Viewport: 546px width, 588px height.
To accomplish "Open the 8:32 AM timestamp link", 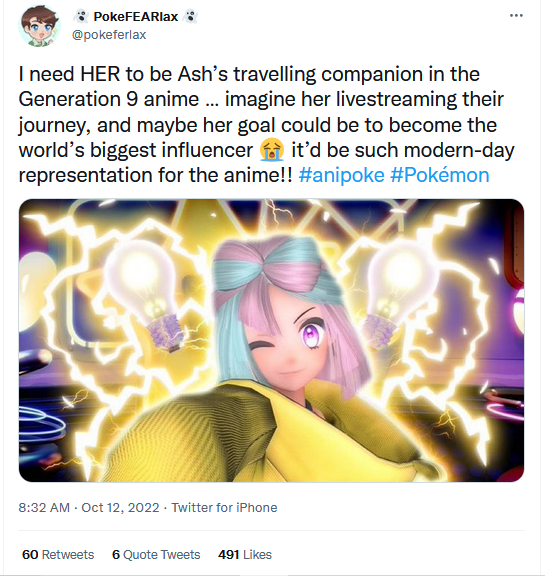I will tap(44, 507).
